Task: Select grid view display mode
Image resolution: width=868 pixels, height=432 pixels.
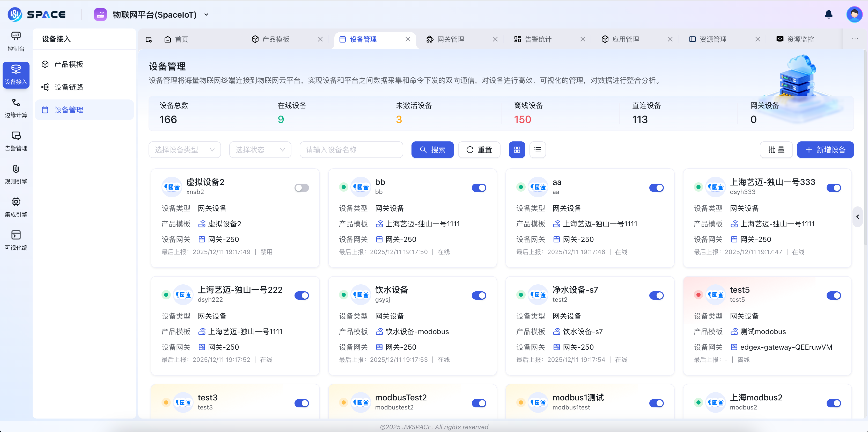Action: coord(517,149)
